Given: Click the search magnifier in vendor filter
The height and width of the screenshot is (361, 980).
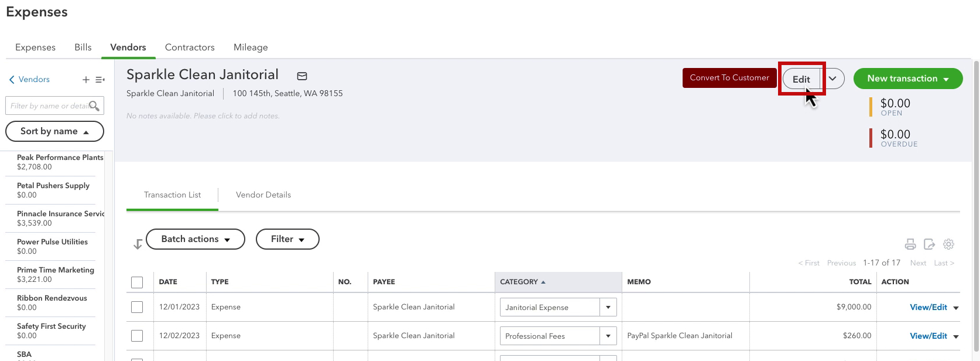Looking at the screenshot, I should (94, 105).
